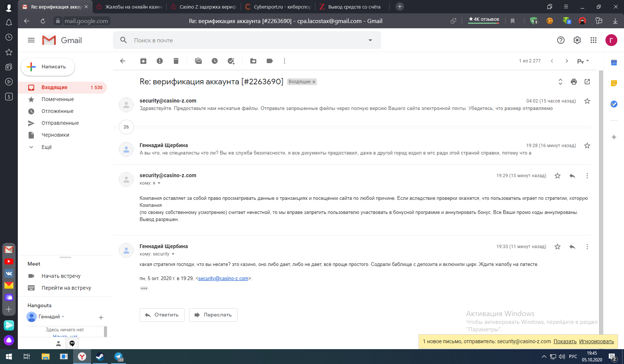Open Google Keep side panel
The width and height of the screenshot is (624, 364).
(614, 83)
